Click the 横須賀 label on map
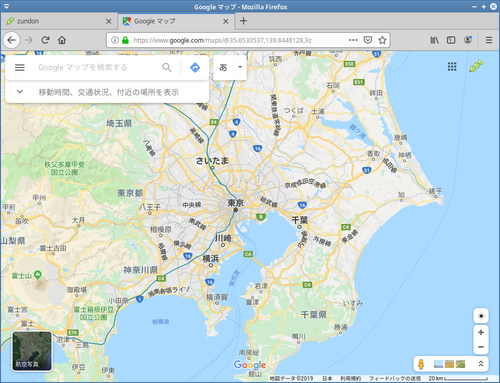Viewport: 500px width, 383px height. [x=217, y=297]
